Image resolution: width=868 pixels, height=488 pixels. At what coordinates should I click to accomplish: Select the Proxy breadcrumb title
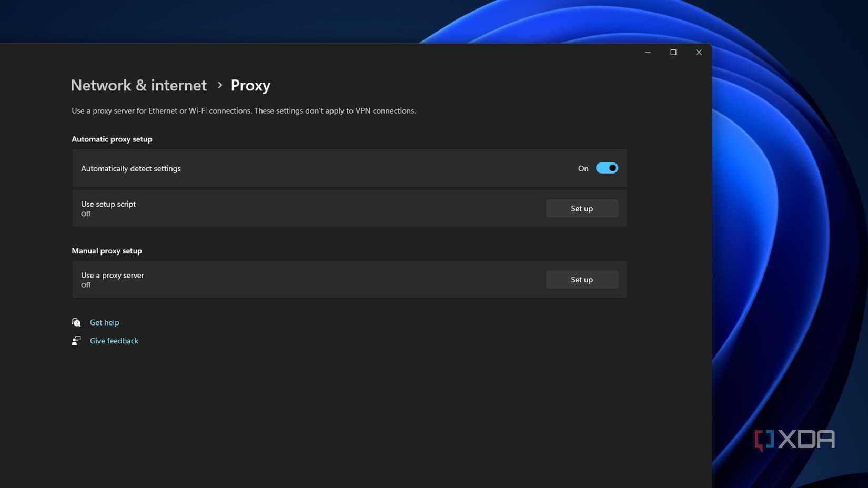click(250, 85)
